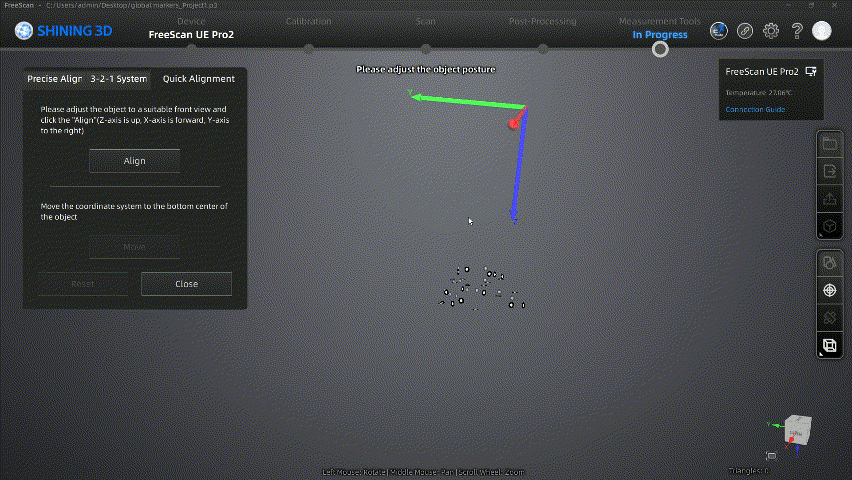Click the device status icon beside FreeScan UE Pro2
This screenshot has height=480, width=852.
(x=810, y=72)
